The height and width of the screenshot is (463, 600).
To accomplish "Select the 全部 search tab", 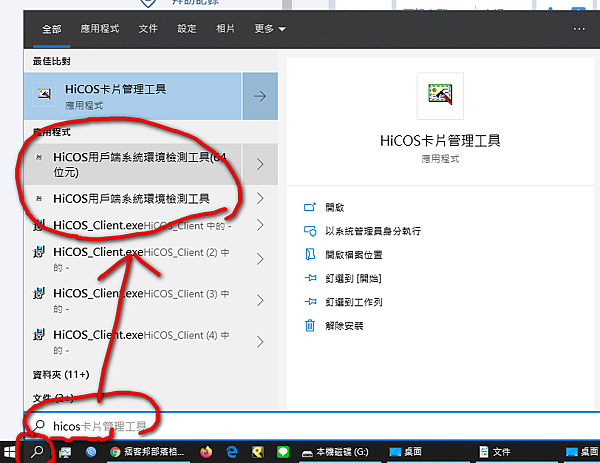I will pyautogui.click(x=52, y=29).
